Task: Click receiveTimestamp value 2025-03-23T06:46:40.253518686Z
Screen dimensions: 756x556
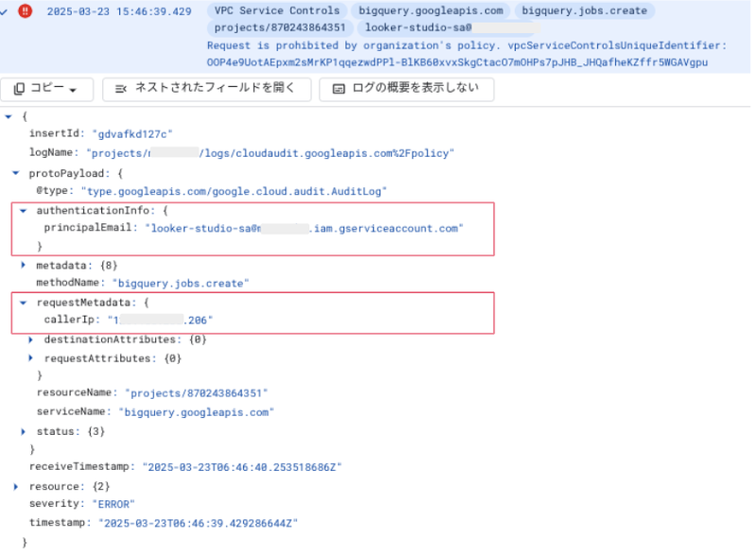Action: click(x=242, y=467)
